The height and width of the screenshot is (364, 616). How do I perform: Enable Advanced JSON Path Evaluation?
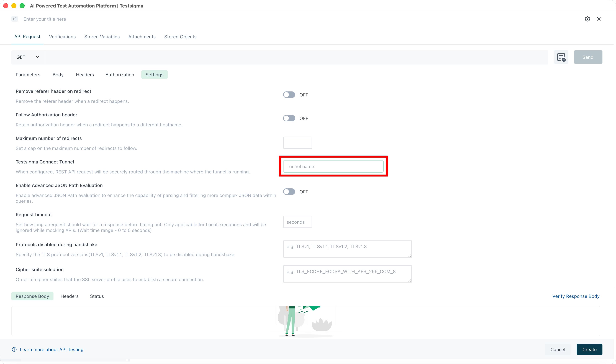(x=289, y=192)
